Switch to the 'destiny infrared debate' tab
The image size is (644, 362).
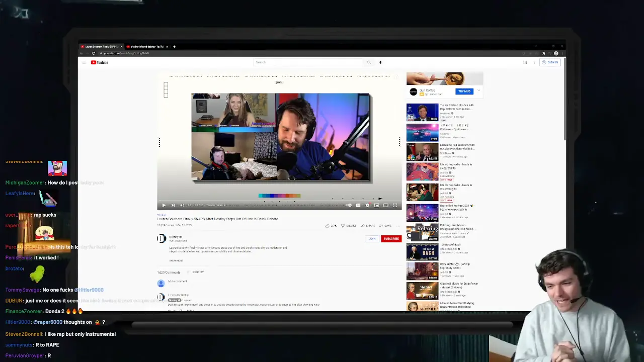pos(147,47)
